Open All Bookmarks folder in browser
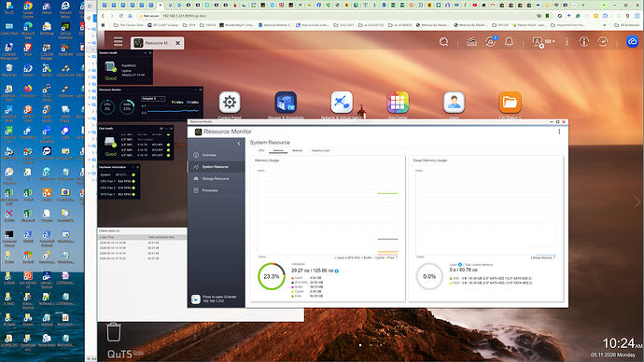Screen dimensions: 644x362 tap(627, 25)
